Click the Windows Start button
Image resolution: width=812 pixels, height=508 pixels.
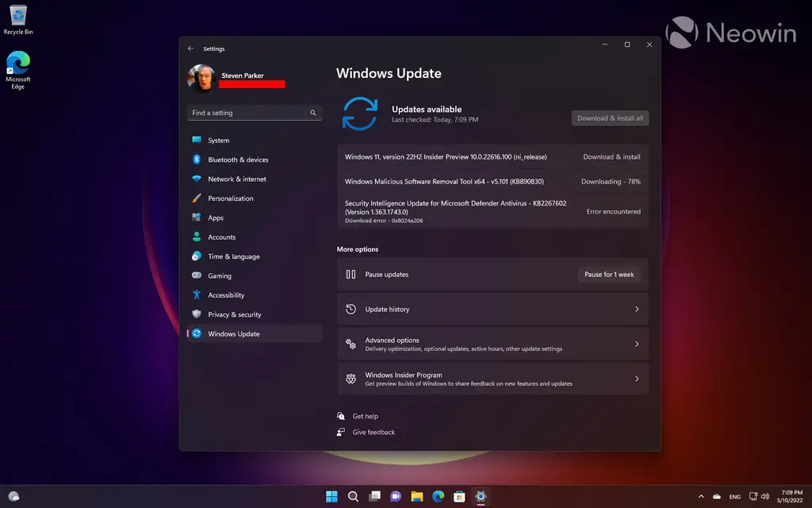point(331,497)
